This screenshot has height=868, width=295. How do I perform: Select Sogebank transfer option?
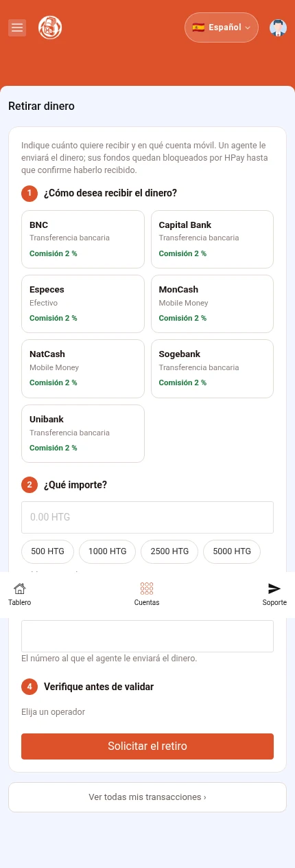(212, 369)
